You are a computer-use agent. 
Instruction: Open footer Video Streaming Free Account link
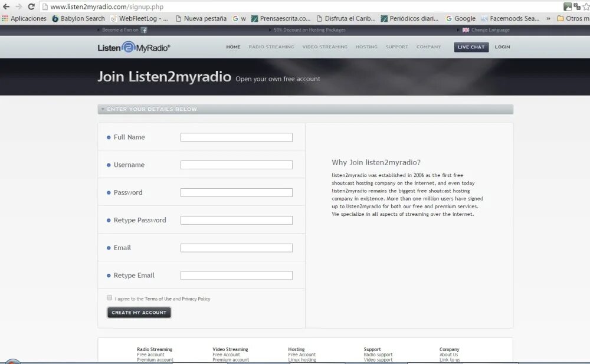click(226, 355)
